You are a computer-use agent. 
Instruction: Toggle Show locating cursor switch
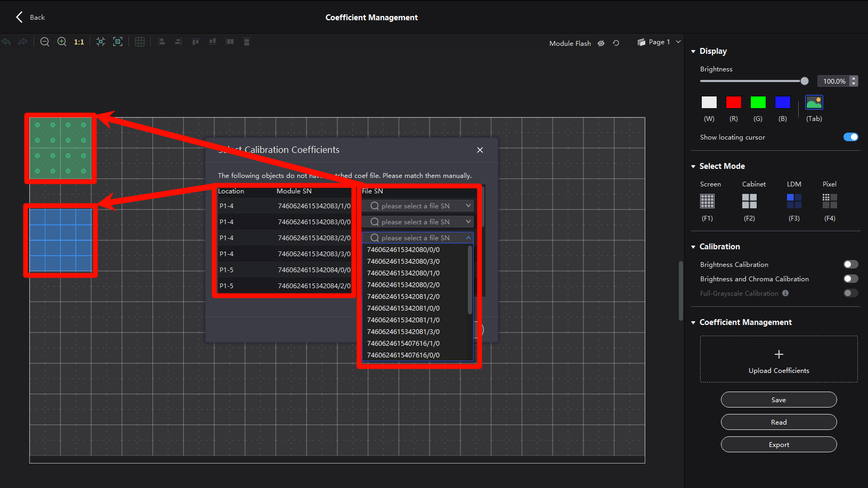click(850, 137)
